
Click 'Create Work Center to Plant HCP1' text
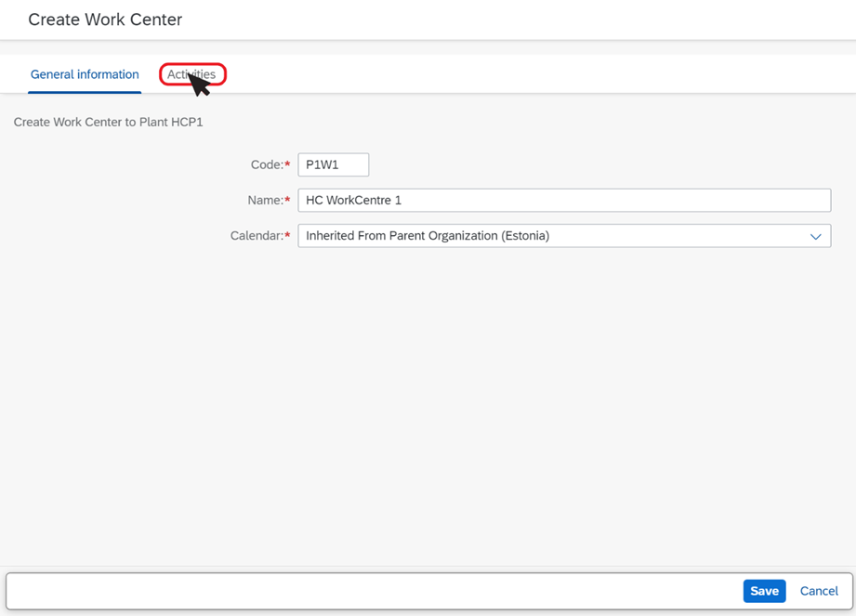pos(108,123)
